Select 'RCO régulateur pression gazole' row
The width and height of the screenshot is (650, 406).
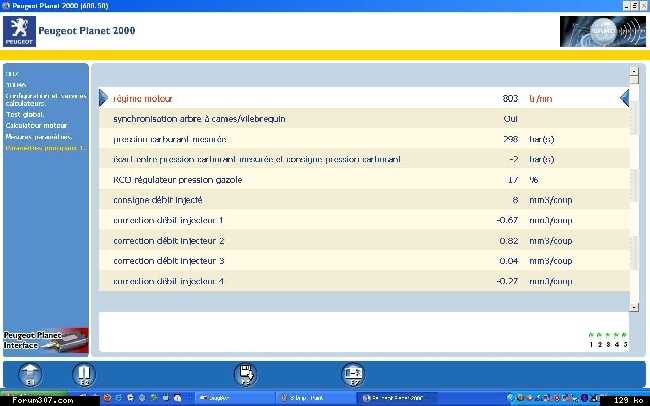[x=364, y=180]
